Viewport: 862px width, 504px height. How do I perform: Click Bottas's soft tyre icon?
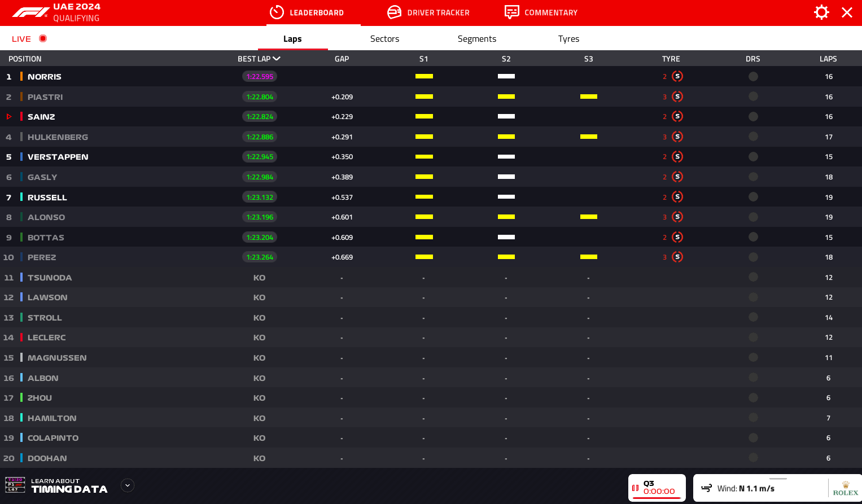[677, 237]
